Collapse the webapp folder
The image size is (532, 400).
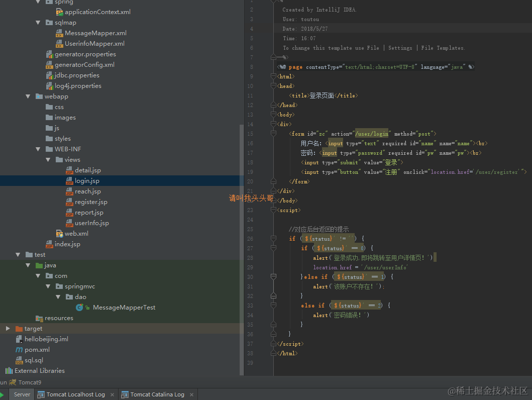(x=28, y=96)
